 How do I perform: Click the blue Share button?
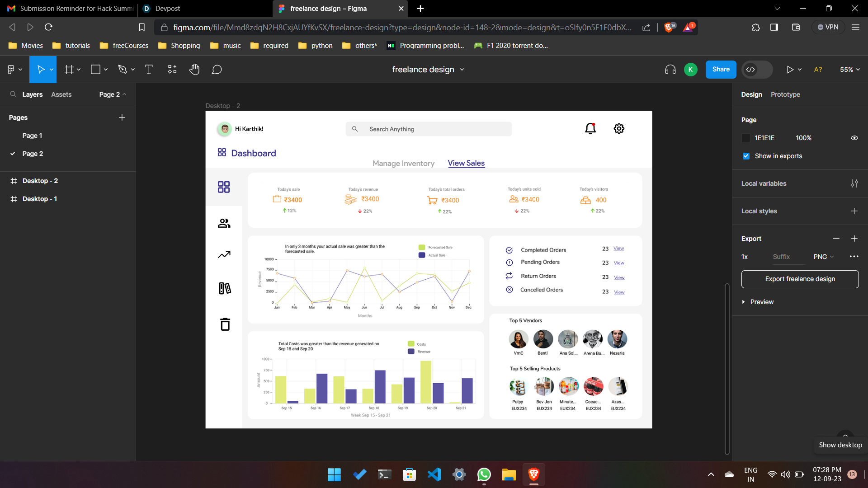click(x=721, y=70)
